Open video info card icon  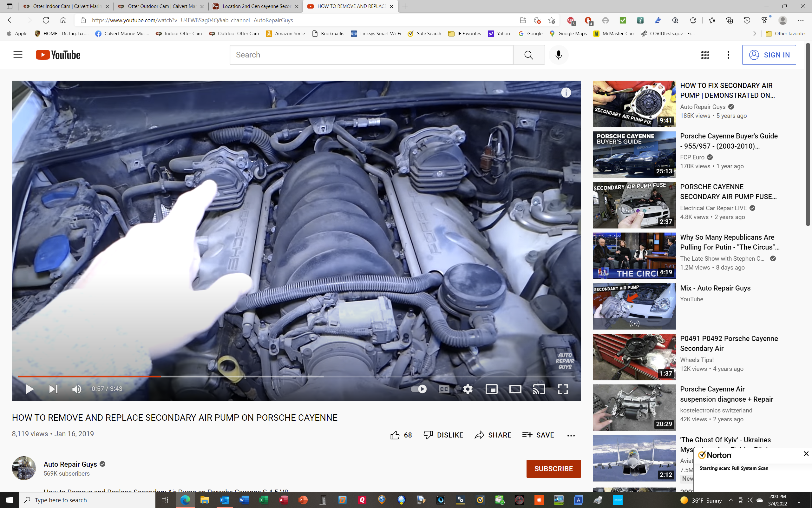point(566,92)
